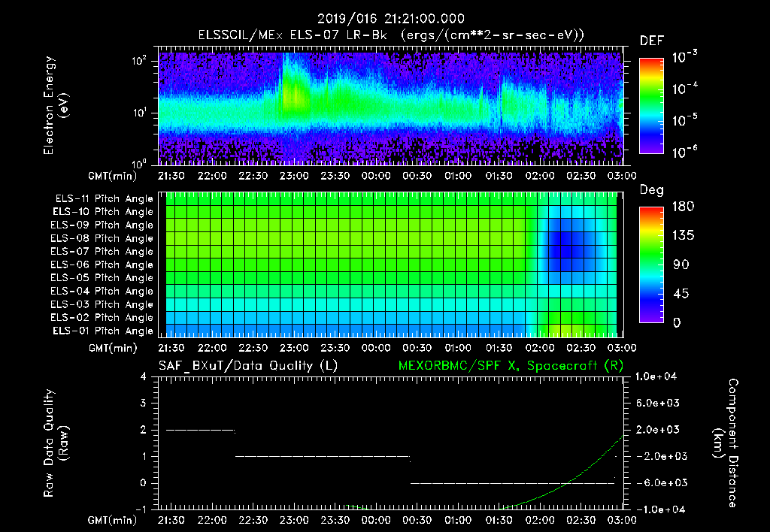Image resolution: width=770 pixels, height=532 pixels.
Task: Click the 'ELS-05 Pitch Angle' row label
Action: [102, 278]
